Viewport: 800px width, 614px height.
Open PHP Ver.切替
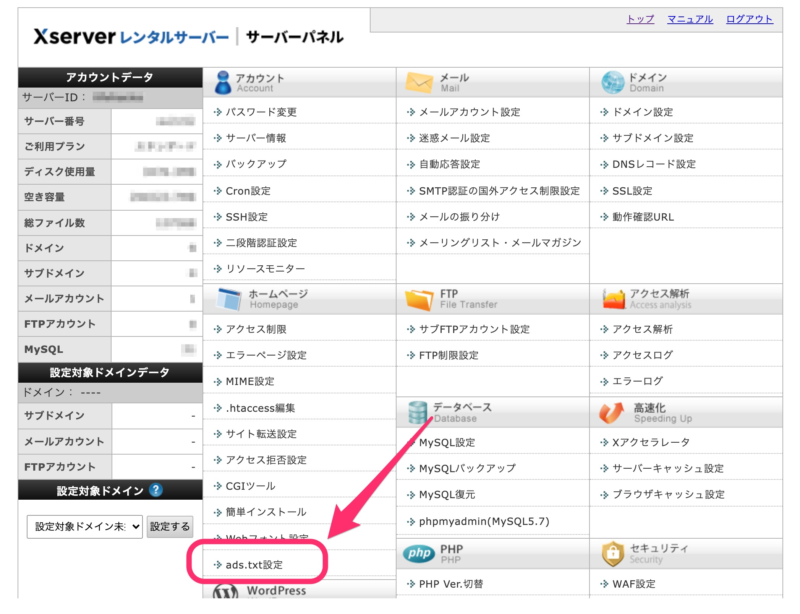(x=451, y=584)
